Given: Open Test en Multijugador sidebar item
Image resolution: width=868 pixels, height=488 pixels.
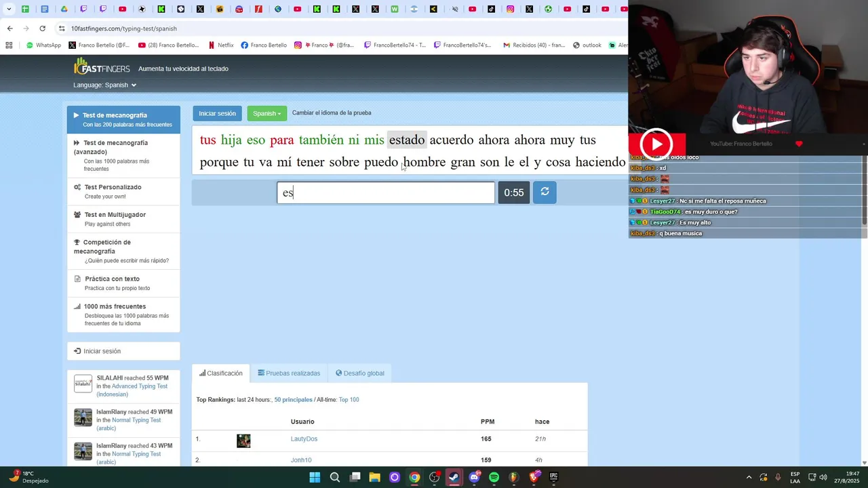Looking at the screenshot, I should pyautogui.click(x=123, y=219).
